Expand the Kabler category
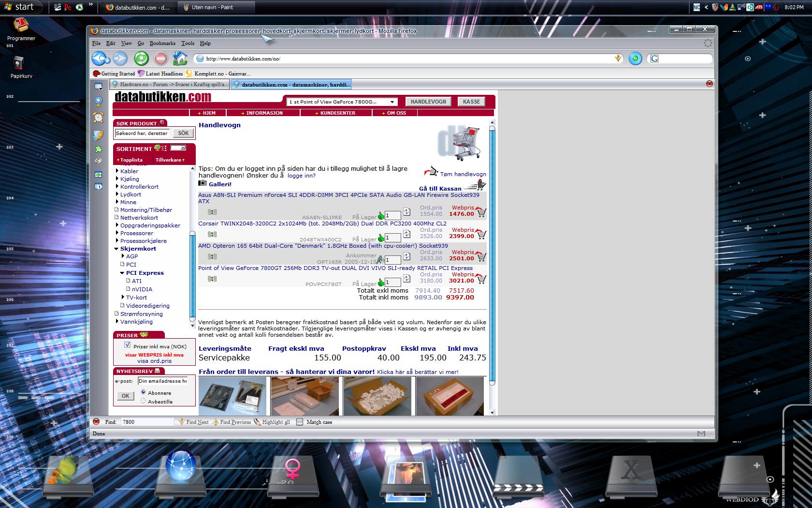 pyautogui.click(x=117, y=171)
